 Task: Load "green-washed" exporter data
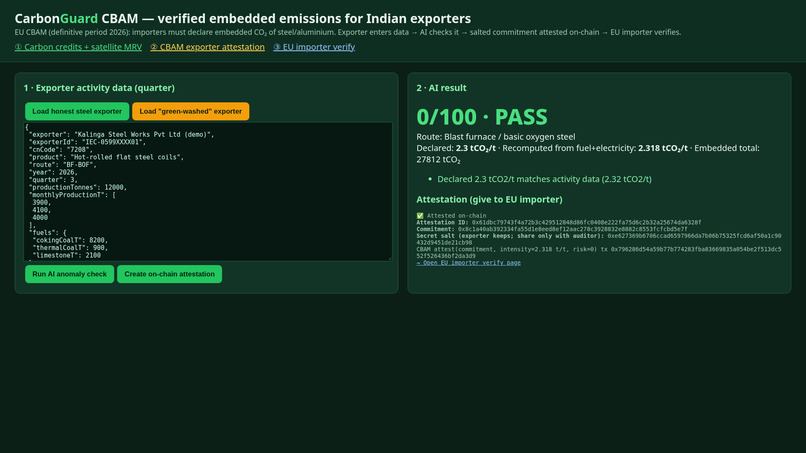click(191, 111)
